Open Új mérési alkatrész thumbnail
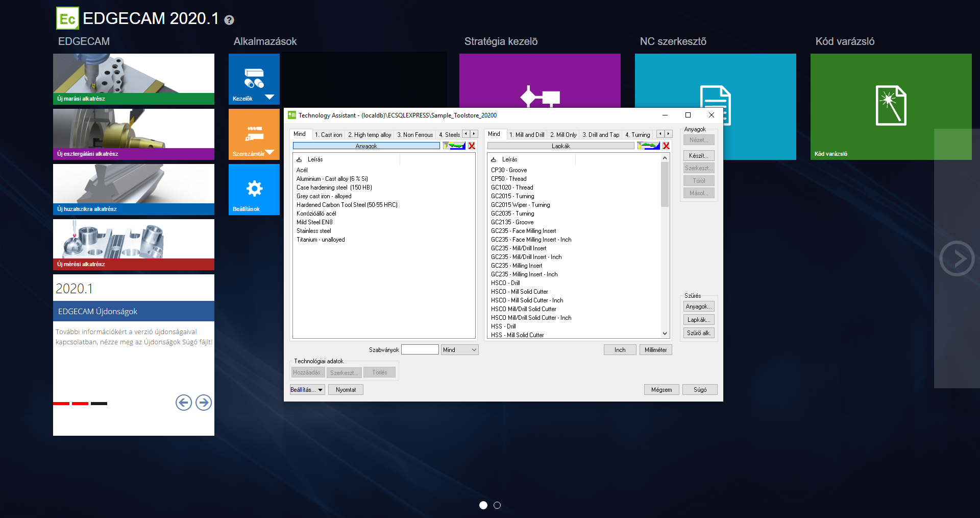Screen dimensions: 980x518 [x=134, y=245]
